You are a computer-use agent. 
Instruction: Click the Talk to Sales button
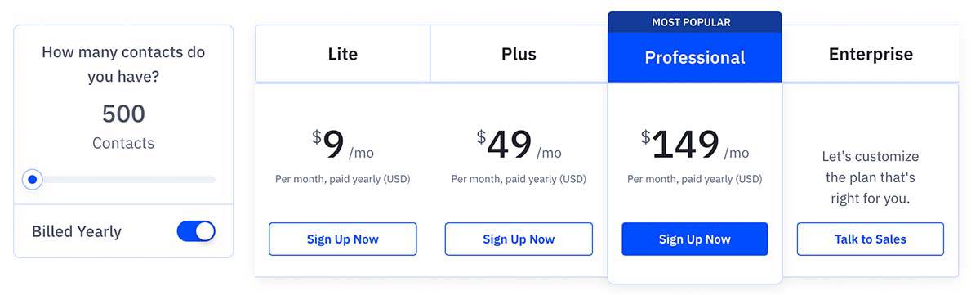click(871, 239)
